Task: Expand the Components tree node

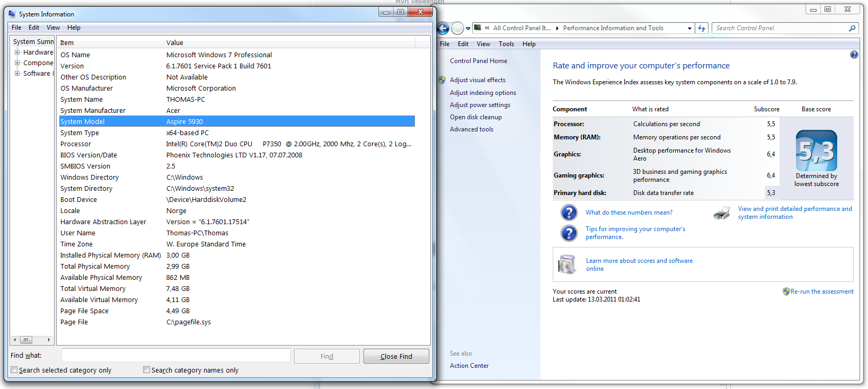Action: (17, 63)
